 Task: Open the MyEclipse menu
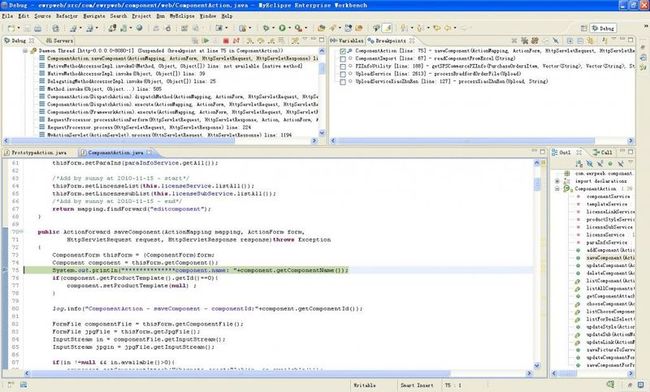tap(182, 16)
